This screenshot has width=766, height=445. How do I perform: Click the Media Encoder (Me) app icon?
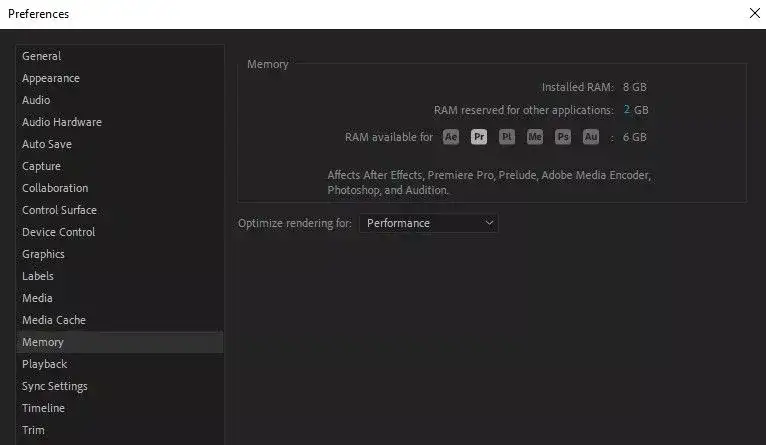535,137
